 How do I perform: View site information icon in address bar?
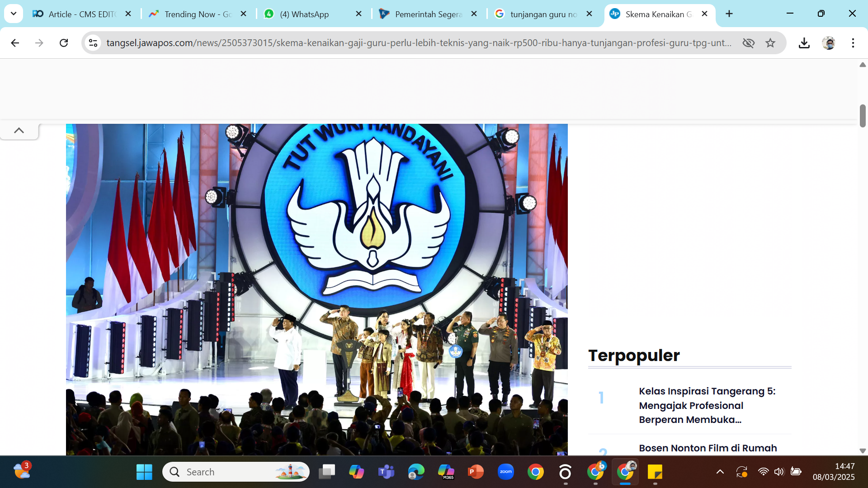point(93,43)
